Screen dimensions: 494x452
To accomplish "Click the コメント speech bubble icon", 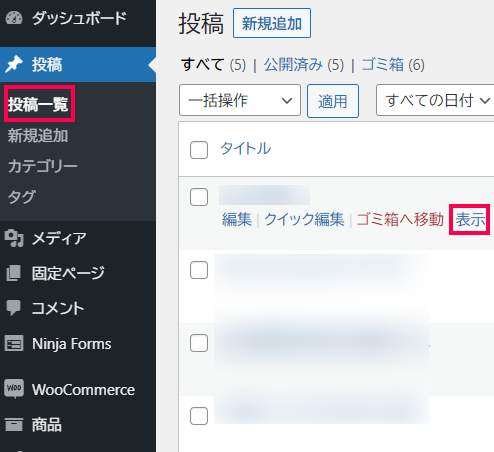I will click(x=14, y=308).
